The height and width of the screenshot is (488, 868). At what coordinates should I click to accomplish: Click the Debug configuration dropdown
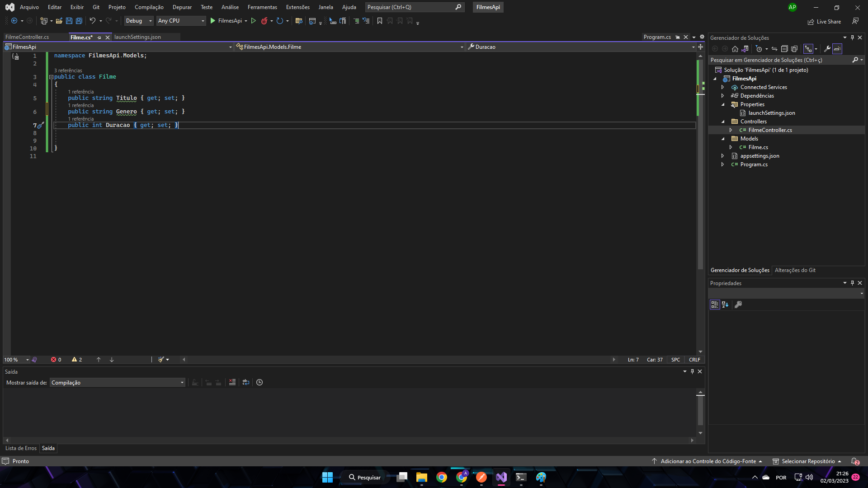click(x=137, y=21)
